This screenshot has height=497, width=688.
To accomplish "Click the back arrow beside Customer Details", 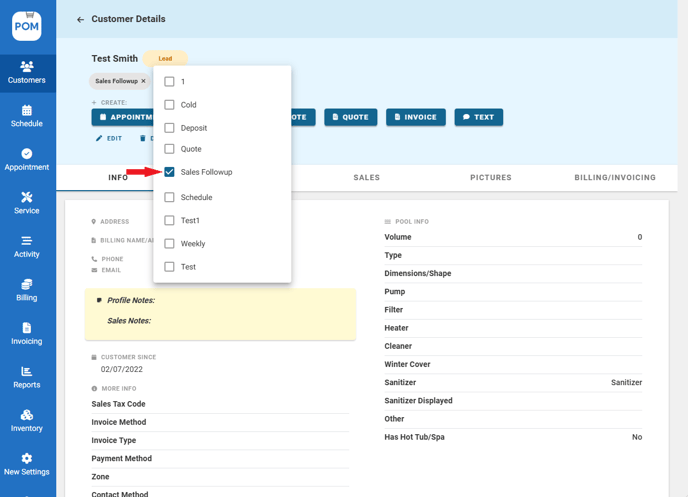I will click(81, 19).
